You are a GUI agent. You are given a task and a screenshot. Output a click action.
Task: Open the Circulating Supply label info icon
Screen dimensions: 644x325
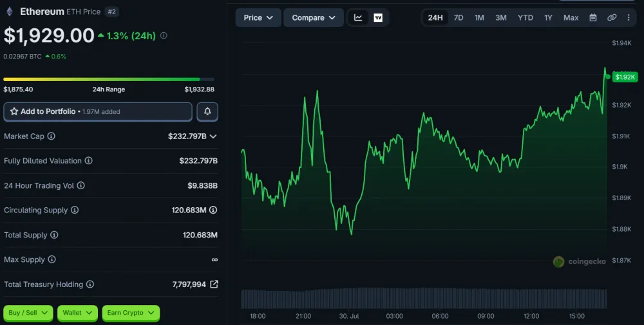[x=75, y=210]
